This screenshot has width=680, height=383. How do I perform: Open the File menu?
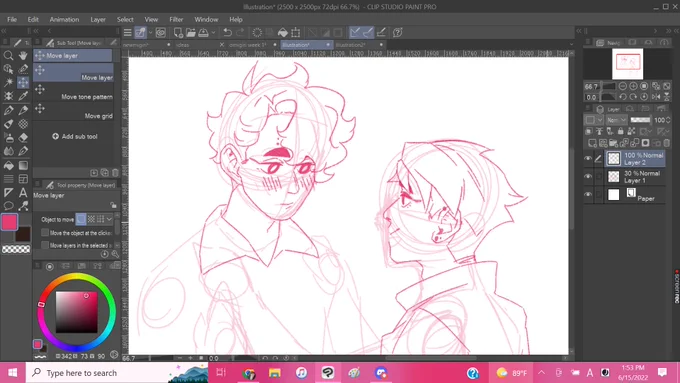click(x=12, y=20)
